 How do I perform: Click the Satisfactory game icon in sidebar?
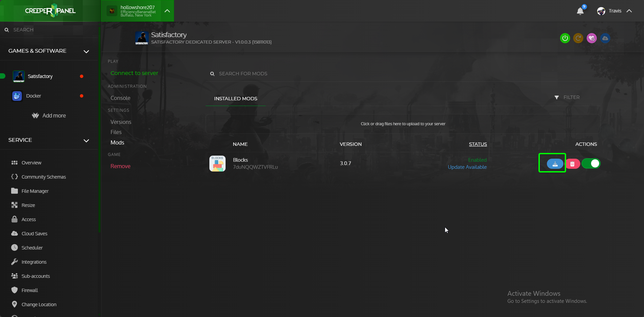coord(19,77)
